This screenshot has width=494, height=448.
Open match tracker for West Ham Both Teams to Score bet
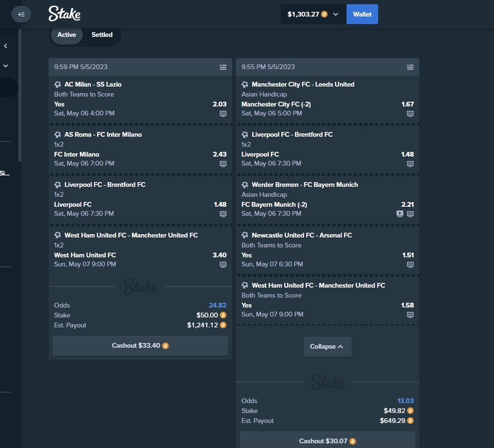click(x=410, y=315)
